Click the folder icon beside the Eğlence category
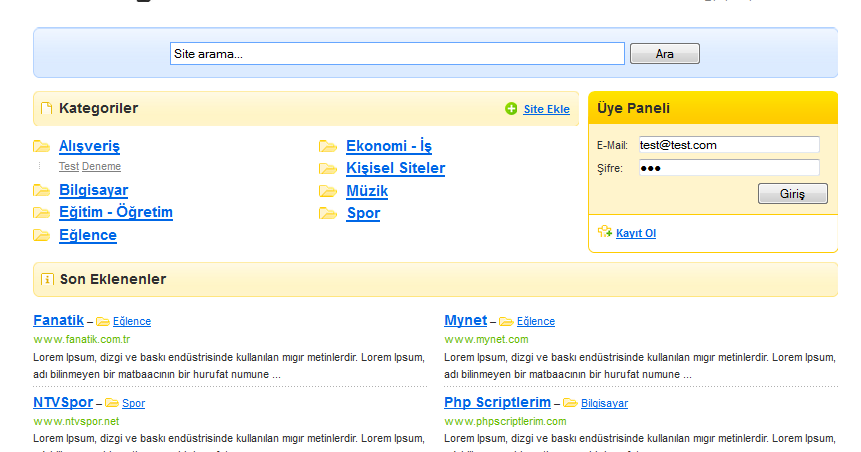Viewport: 861px width, 452px height. (x=41, y=236)
